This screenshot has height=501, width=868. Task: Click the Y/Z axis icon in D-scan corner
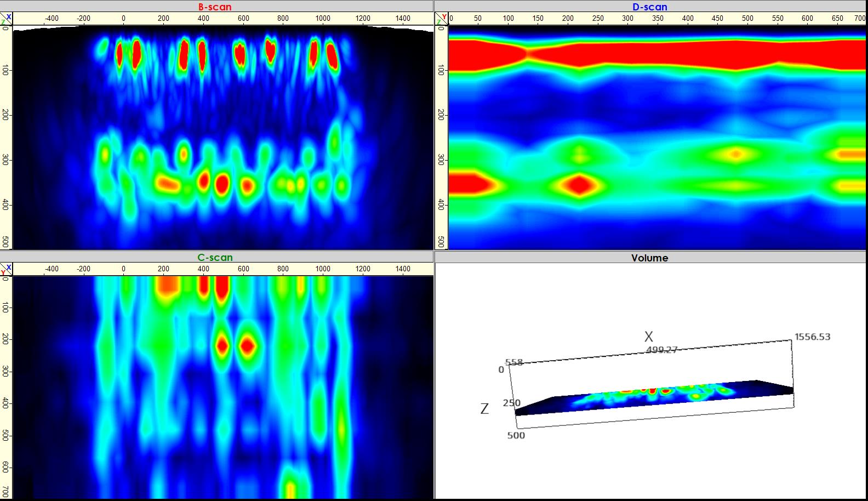(441, 19)
